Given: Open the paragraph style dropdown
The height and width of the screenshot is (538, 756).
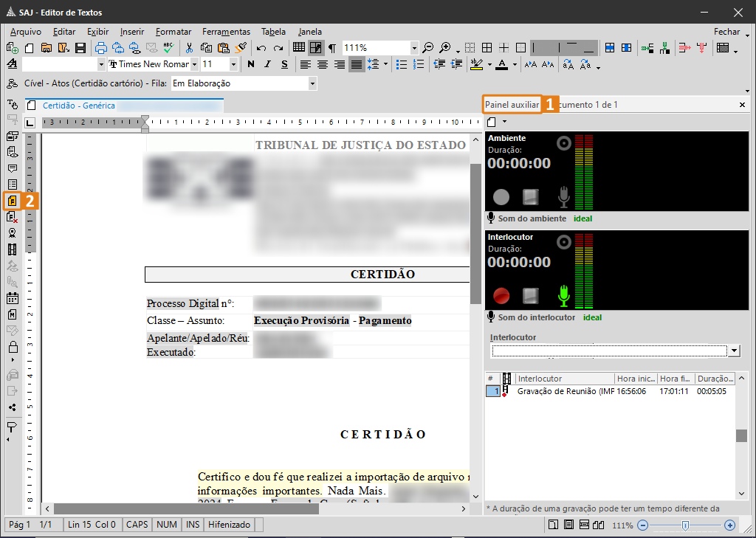Looking at the screenshot, I should (x=100, y=64).
